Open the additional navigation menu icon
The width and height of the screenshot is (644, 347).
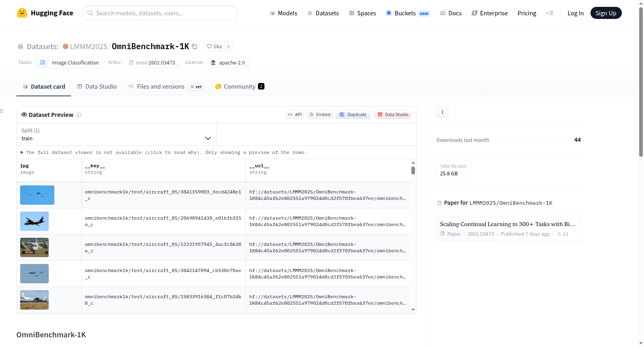click(549, 13)
